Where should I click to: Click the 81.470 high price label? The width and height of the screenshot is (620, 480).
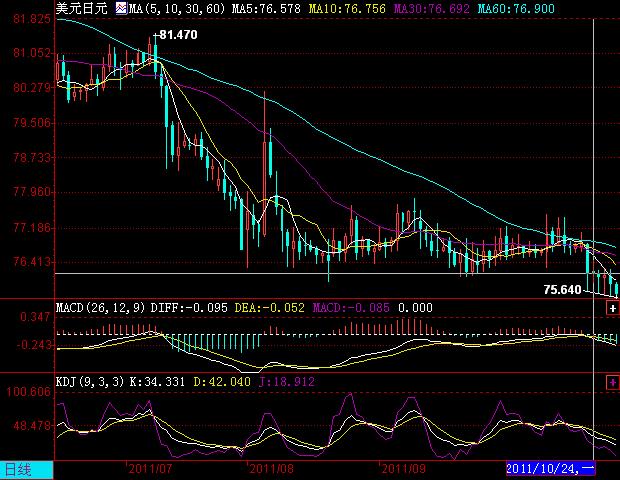click(178, 35)
